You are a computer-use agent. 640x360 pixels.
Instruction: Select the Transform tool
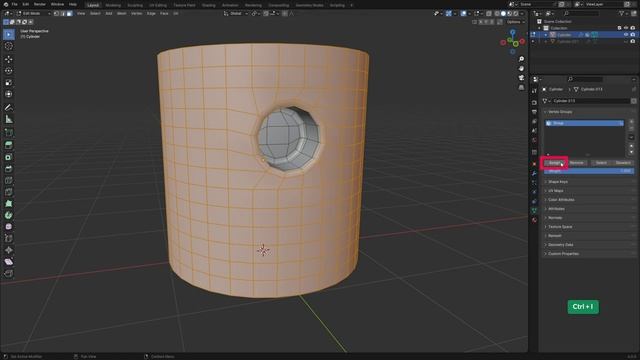[9, 94]
